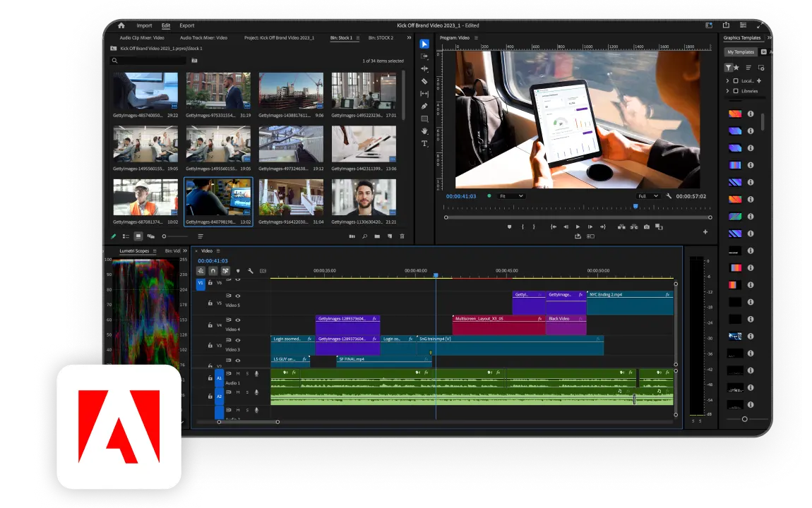Click the trash icon in Bin panel
The width and height of the screenshot is (812, 508).
coord(402,236)
